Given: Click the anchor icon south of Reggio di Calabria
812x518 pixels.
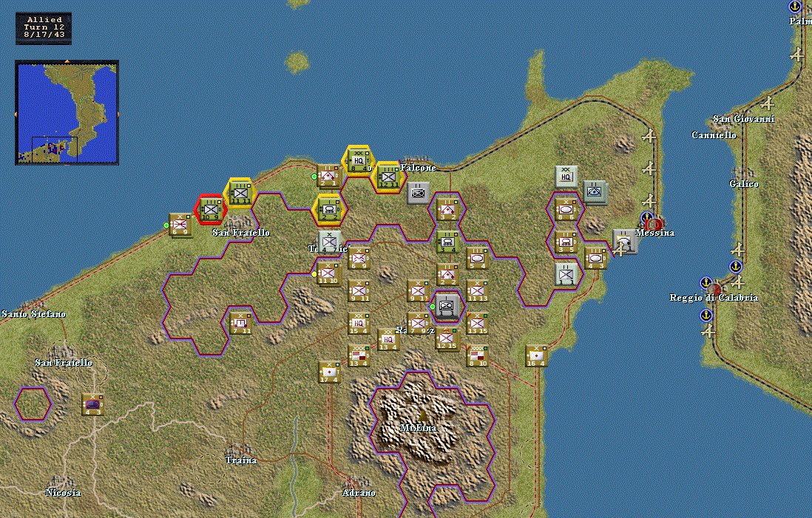Looking at the screenshot, I should click(x=706, y=315).
